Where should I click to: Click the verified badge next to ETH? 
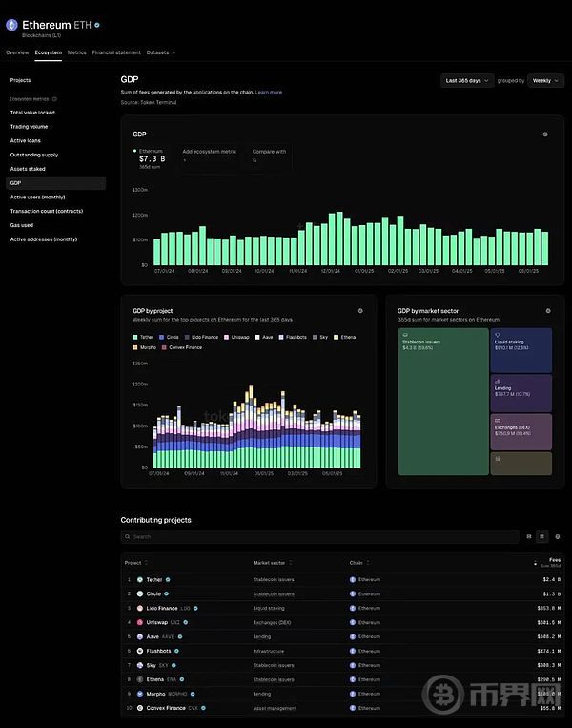click(x=97, y=25)
